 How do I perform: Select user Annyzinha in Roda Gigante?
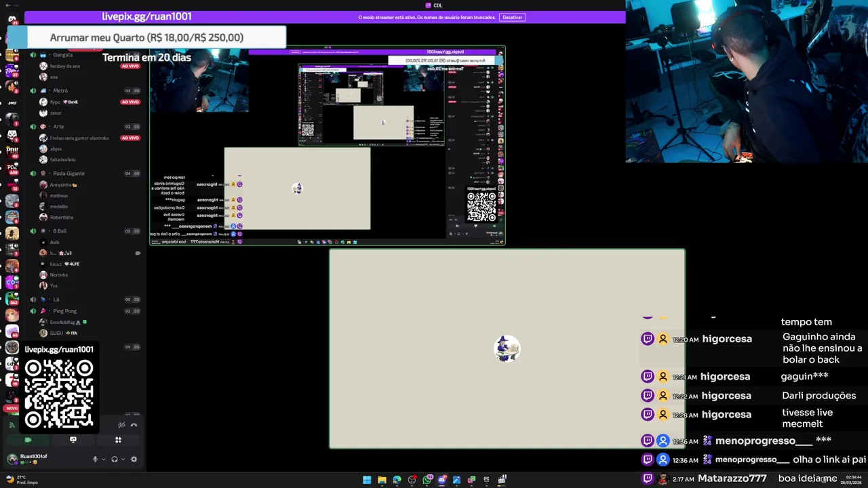click(59, 184)
